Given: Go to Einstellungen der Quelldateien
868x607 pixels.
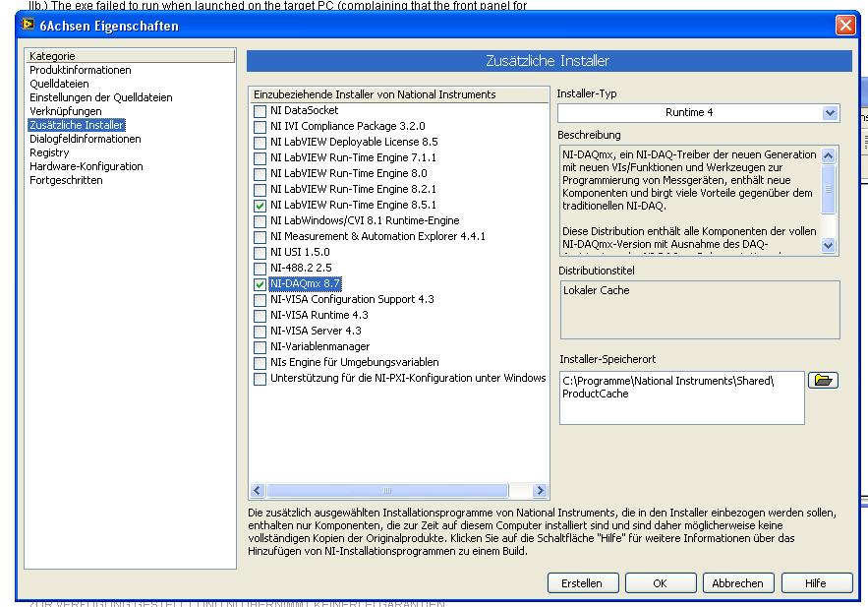Looking at the screenshot, I should pyautogui.click(x=100, y=97).
